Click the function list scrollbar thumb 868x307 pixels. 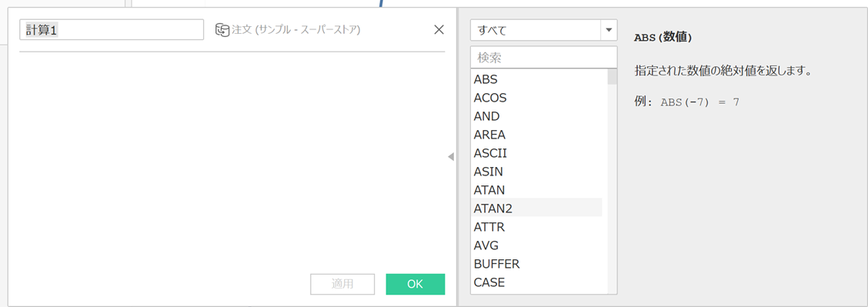point(613,76)
